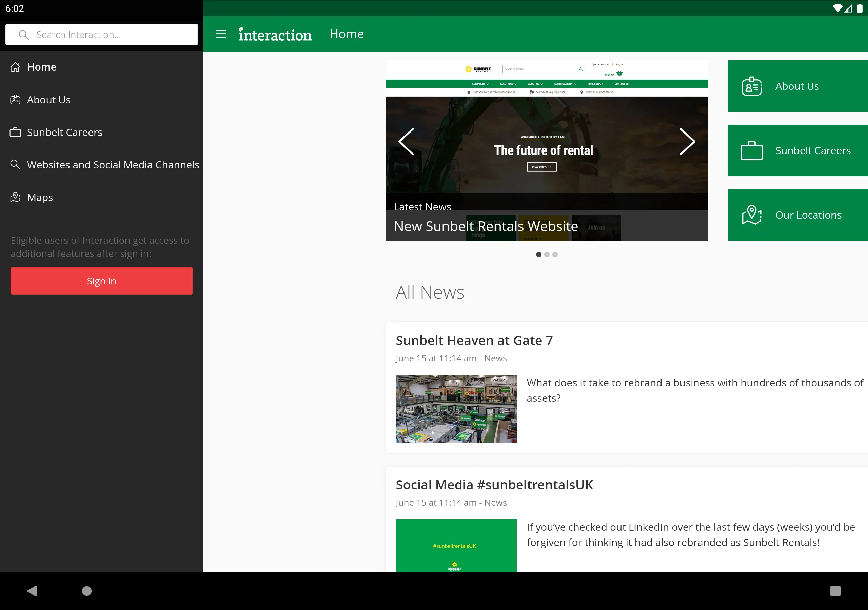
Task: Click the Latest News carousel label
Action: point(422,207)
